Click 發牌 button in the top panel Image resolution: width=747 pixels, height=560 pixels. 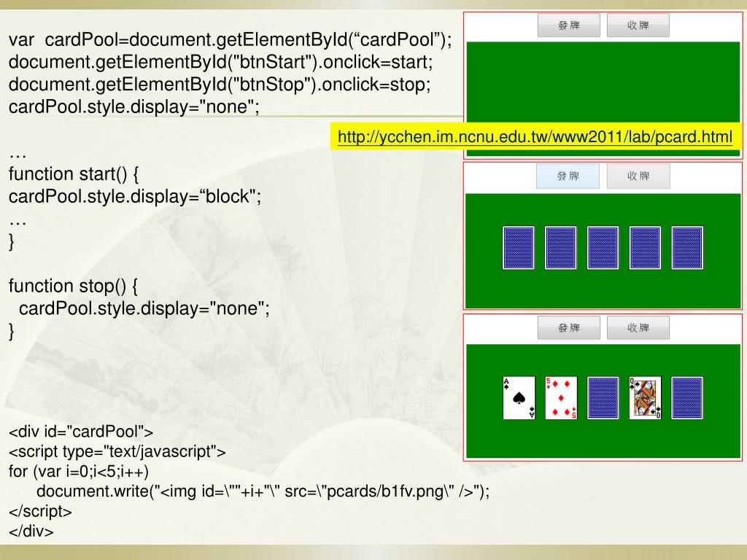tap(569, 26)
